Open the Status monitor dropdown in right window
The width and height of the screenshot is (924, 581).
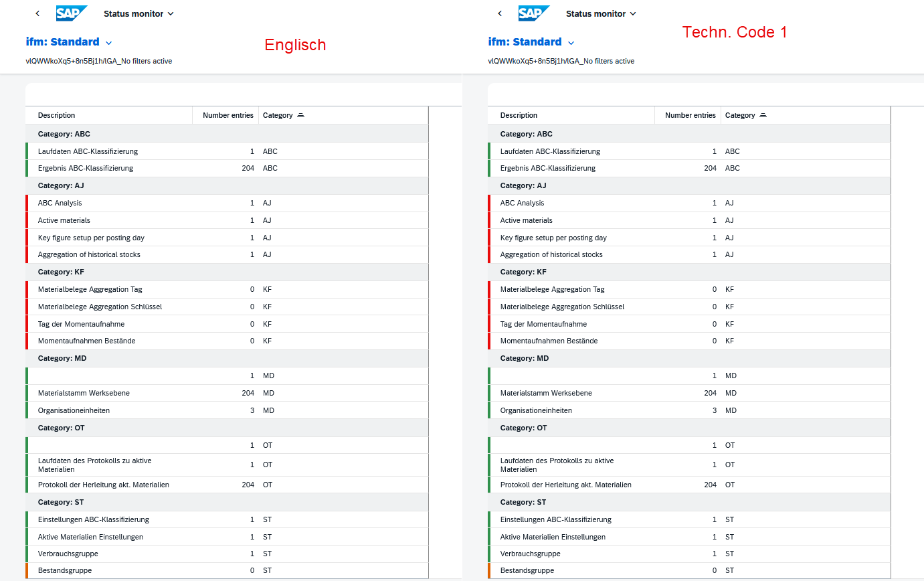click(601, 13)
